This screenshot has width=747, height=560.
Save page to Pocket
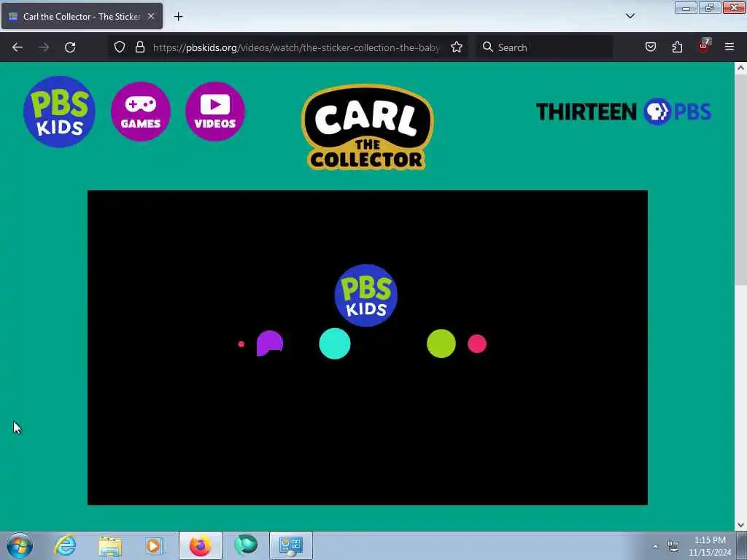651,47
